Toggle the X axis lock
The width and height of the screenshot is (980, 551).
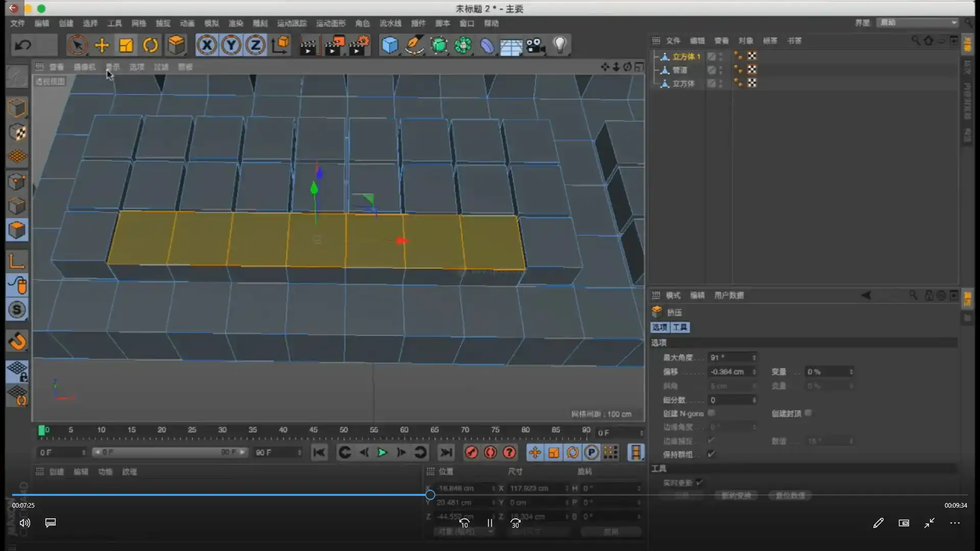(207, 45)
